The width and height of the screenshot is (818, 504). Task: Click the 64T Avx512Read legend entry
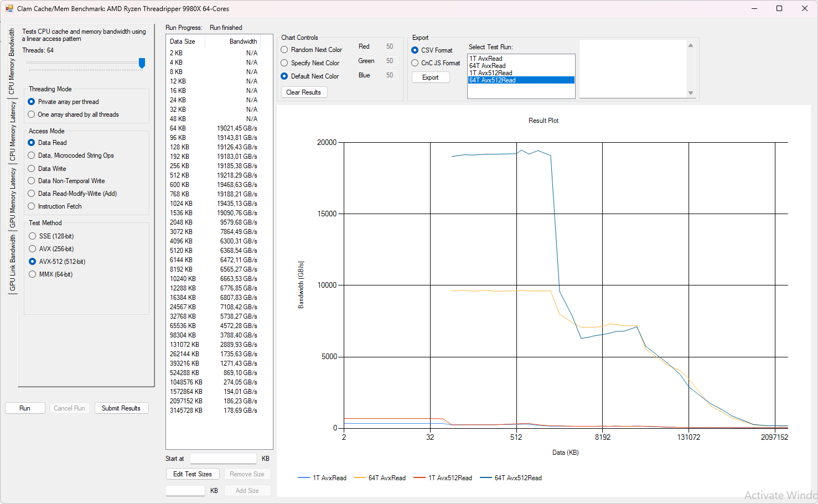point(511,478)
